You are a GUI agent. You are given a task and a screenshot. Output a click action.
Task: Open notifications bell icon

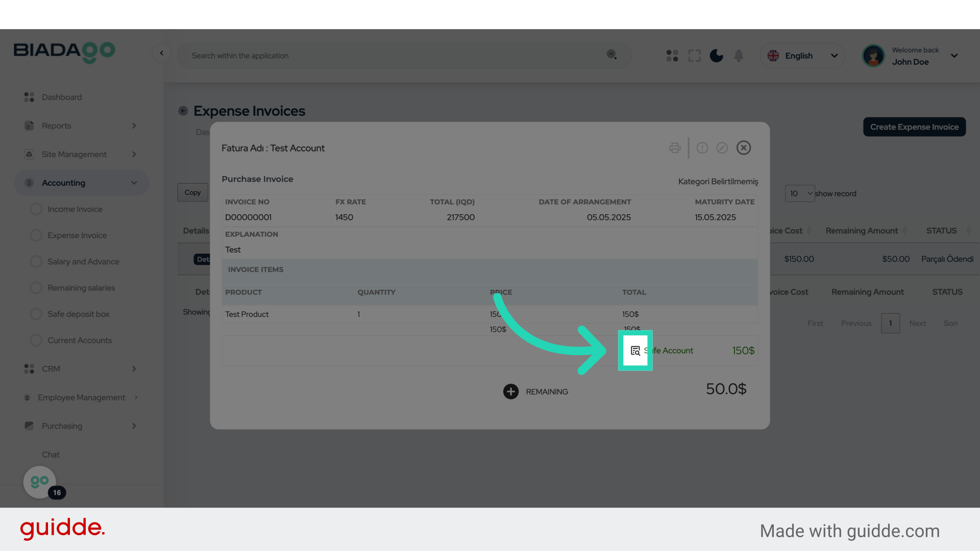[739, 56]
